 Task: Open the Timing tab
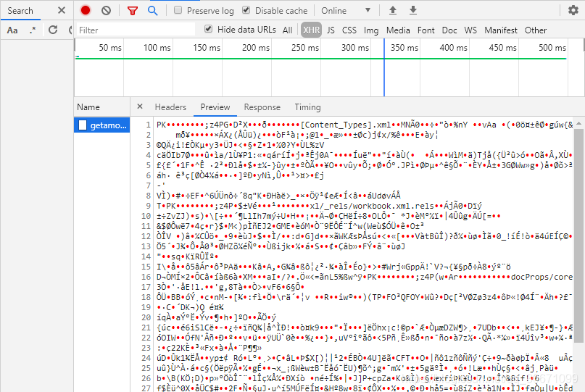pos(307,107)
